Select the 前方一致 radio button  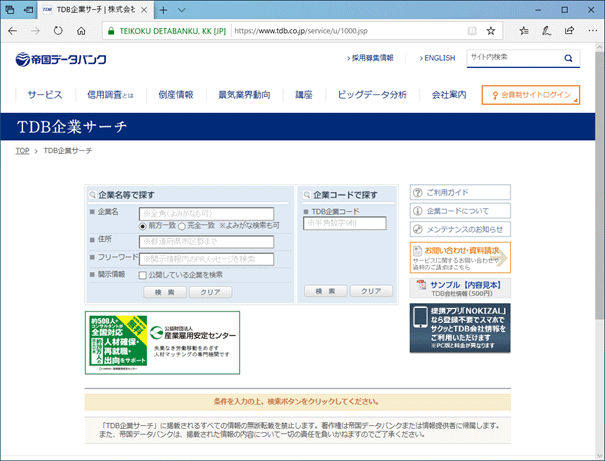point(143,227)
